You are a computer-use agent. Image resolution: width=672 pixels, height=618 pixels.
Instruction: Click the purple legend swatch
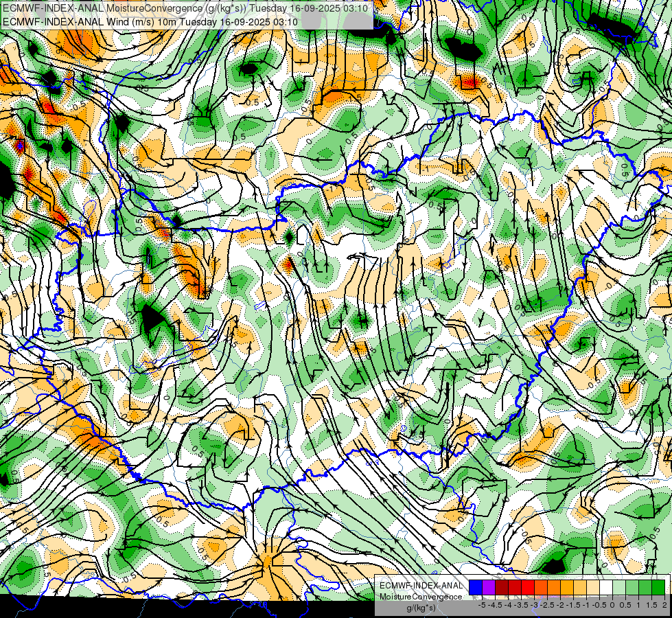coord(489,588)
